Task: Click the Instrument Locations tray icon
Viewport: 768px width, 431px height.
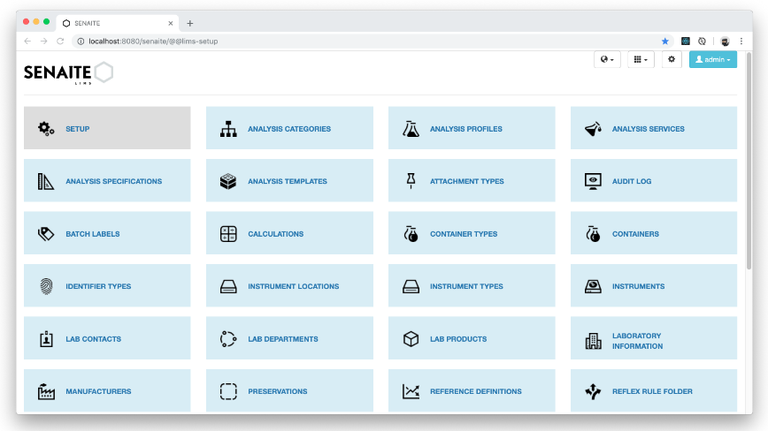Action: tap(228, 287)
